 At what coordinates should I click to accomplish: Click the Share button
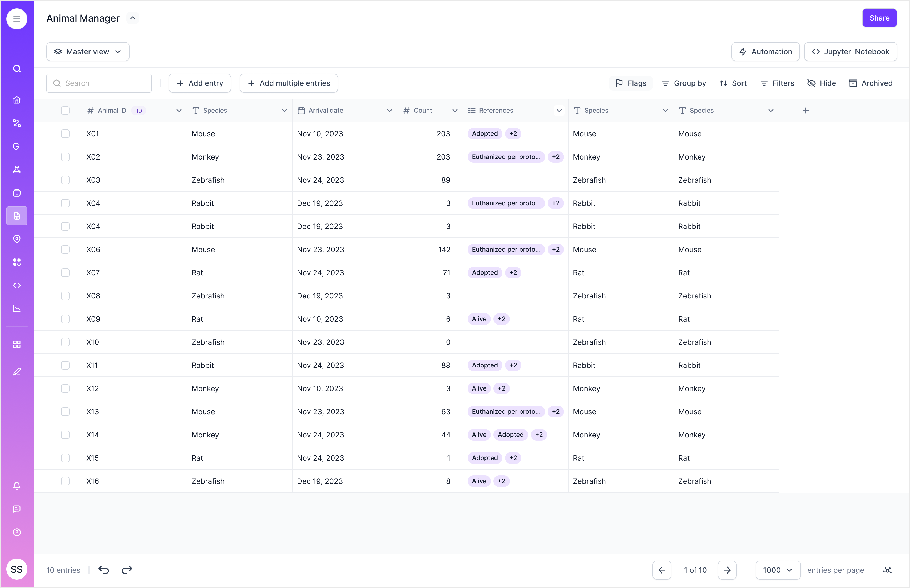[x=879, y=18]
